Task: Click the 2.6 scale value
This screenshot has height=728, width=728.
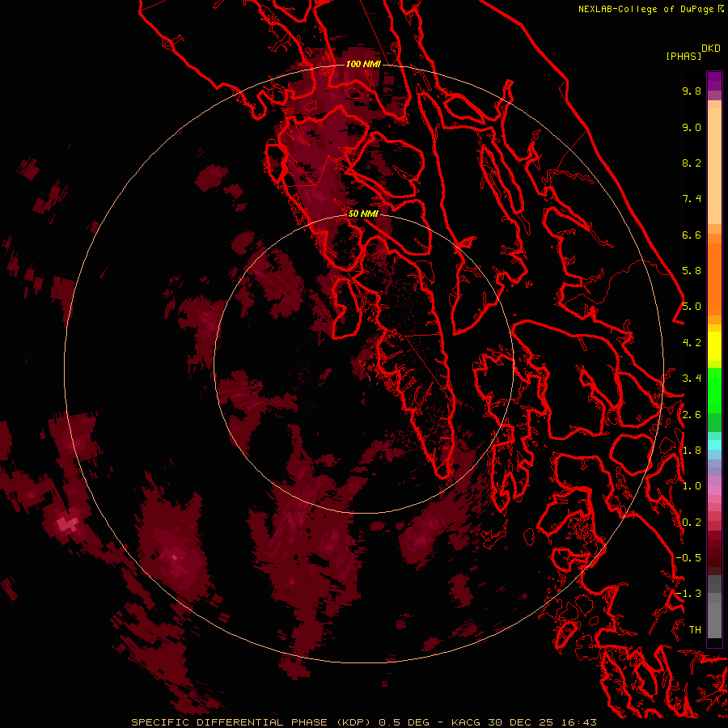Action: (692, 415)
